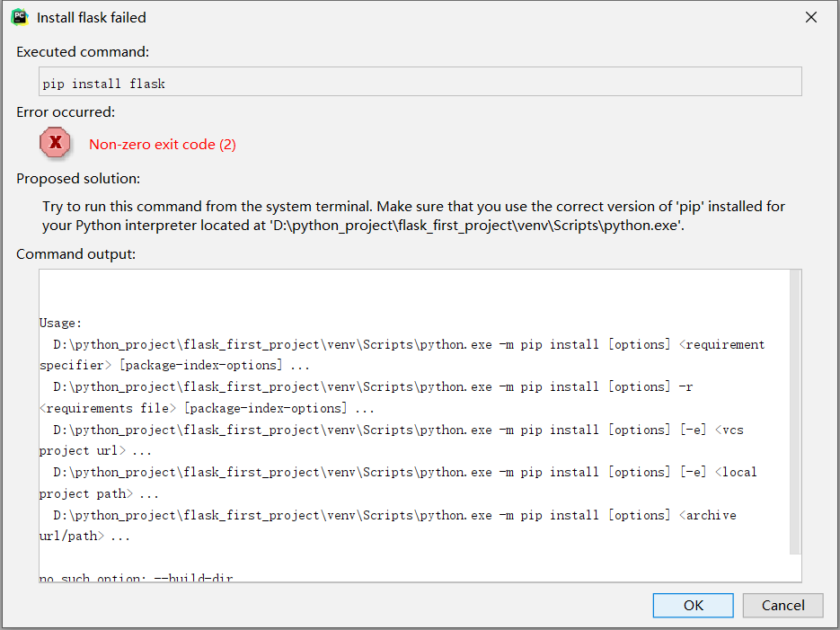Click the PyCharm icon in title bar
The image size is (840, 630).
point(20,17)
